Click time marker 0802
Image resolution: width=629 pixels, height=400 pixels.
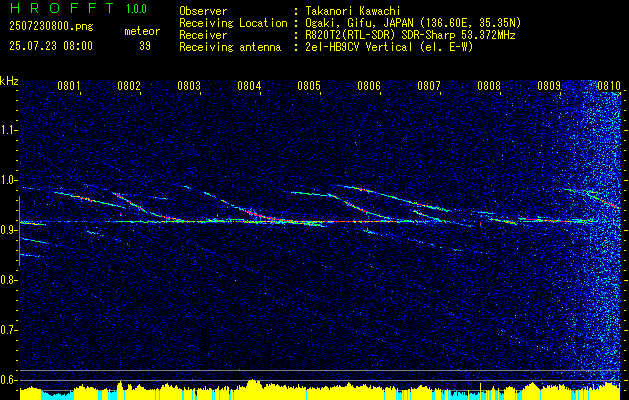point(129,85)
